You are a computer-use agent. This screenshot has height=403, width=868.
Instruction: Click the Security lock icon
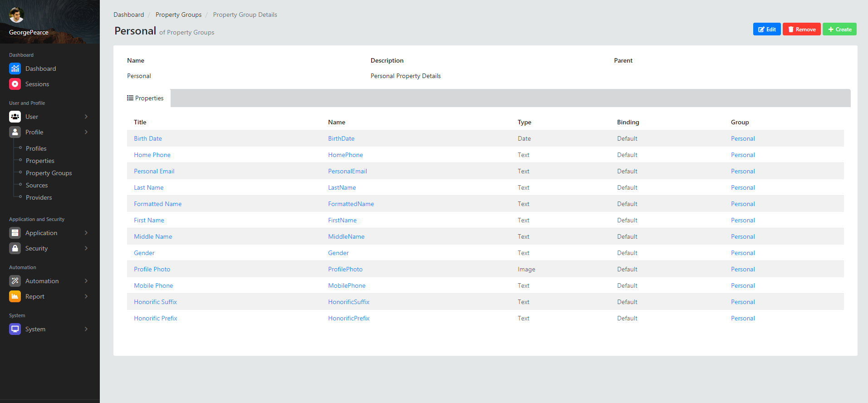15,248
